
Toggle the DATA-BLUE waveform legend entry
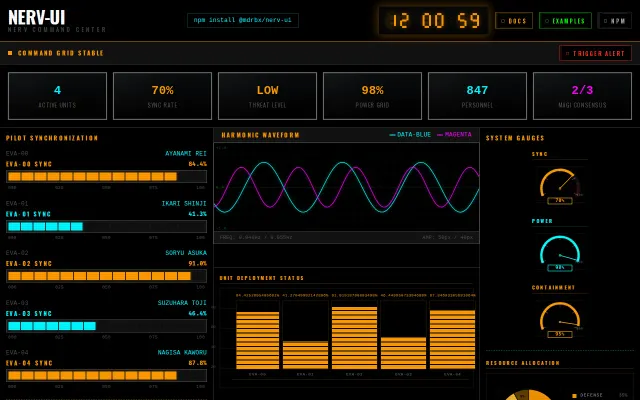[x=410, y=134]
